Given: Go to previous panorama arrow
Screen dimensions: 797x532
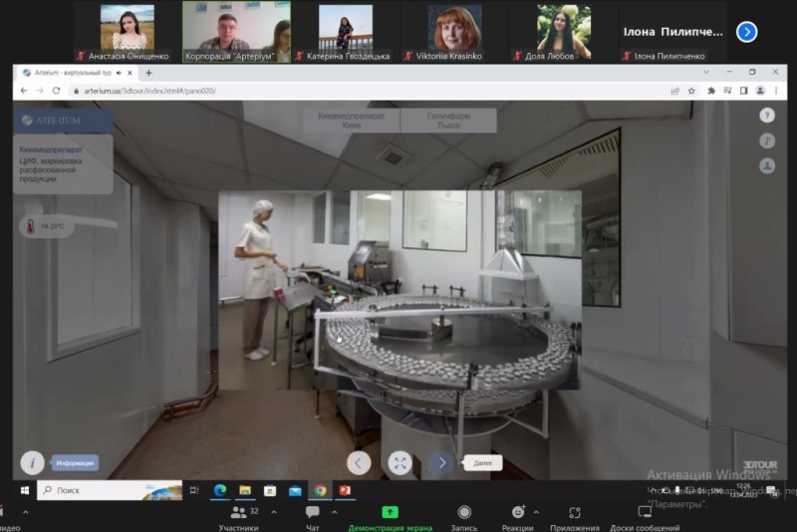Looking at the screenshot, I should pos(359,463).
